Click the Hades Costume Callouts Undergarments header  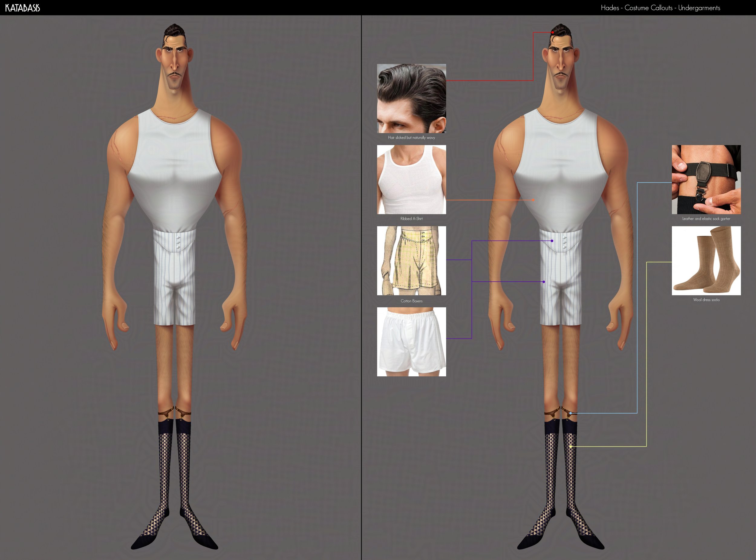click(x=660, y=8)
